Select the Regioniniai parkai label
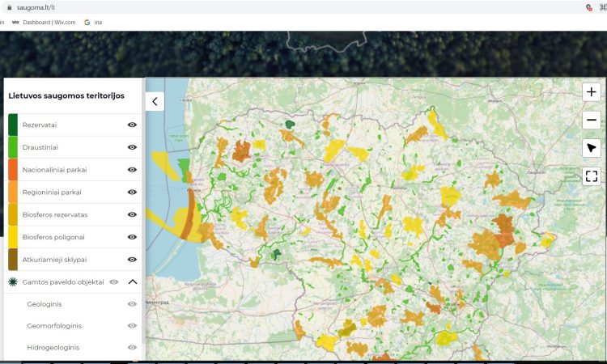Image resolution: width=607 pixels, height=364 pixels. (52, 193)
